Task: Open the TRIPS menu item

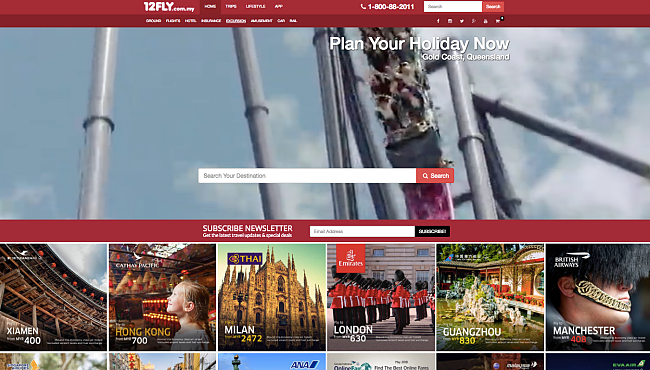Action: (x=231, y=7)
